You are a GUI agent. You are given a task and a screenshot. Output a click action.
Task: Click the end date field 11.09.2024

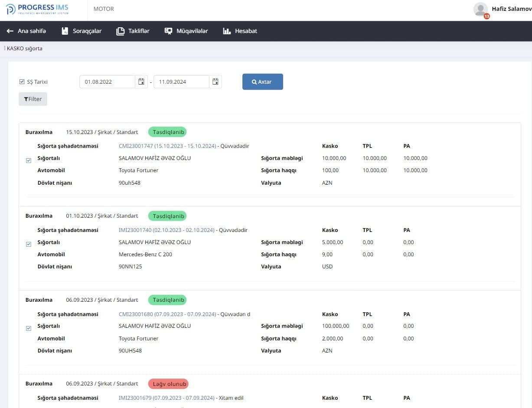[182, 82]
